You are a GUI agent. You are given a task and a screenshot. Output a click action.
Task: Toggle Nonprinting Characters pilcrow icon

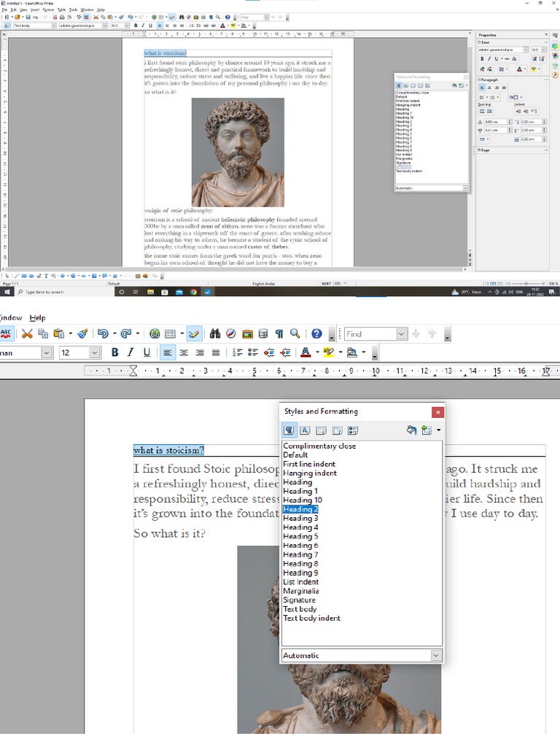point(279,334)
